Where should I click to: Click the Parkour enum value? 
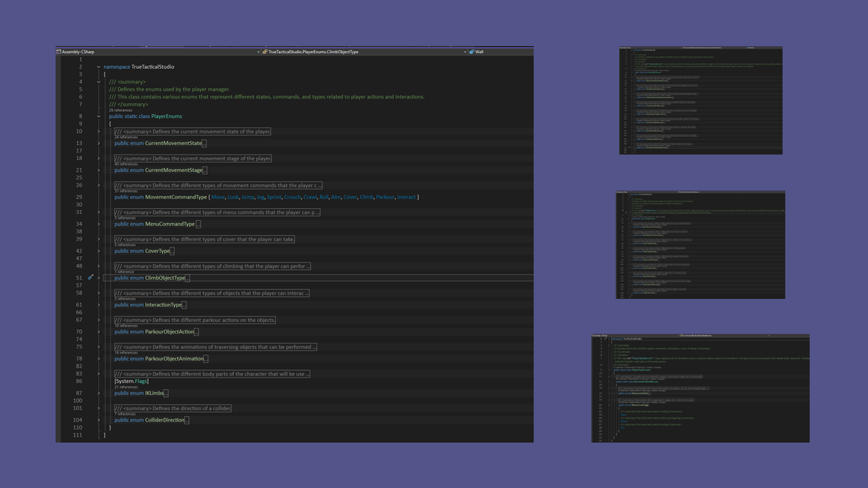coord(385,197)
